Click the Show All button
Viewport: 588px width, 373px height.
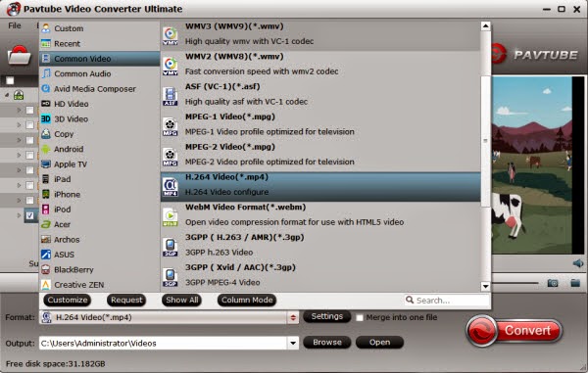[x=182, y=300]
